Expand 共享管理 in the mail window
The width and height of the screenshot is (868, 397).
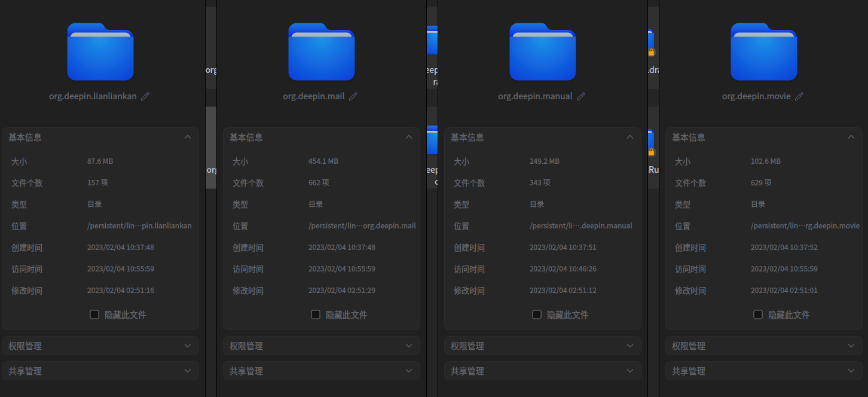pyautogui.click(x=409, y=371)
